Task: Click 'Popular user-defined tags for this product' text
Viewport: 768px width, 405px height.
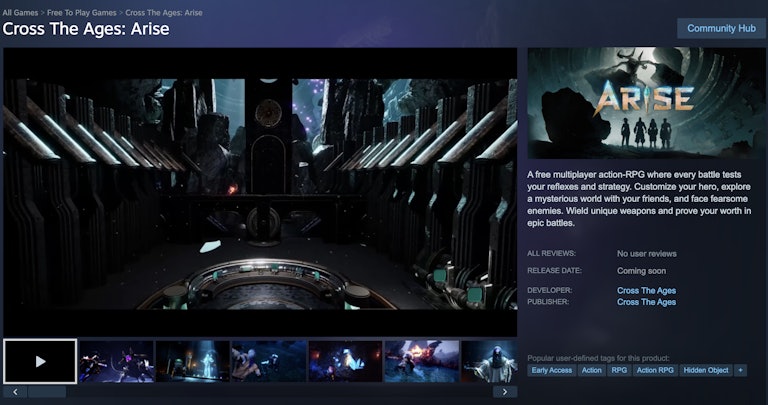Action: pos(598,358)
